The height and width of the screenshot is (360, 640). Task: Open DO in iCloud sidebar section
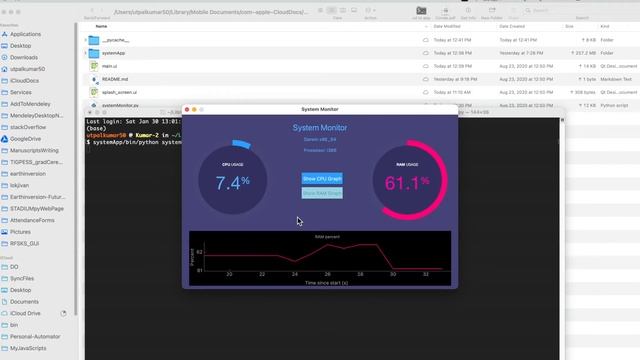point(14,267)
